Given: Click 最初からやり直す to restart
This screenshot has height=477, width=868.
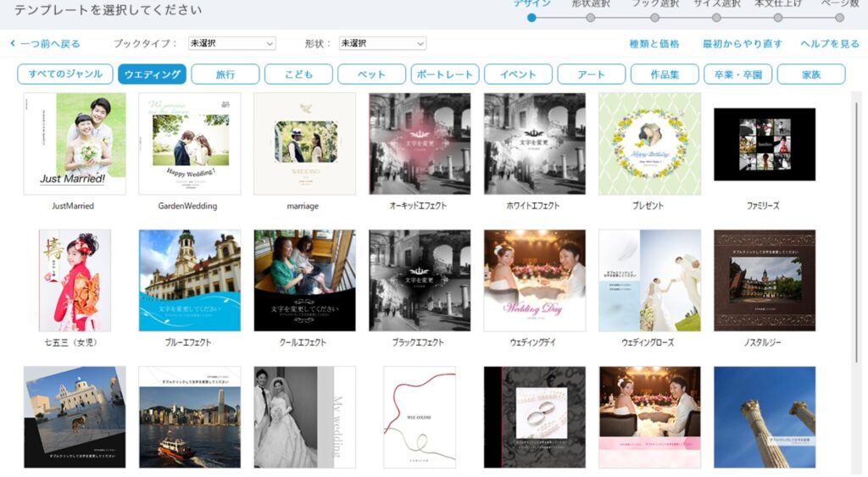Looking at the screenshot, I should [x=742, y=43].
